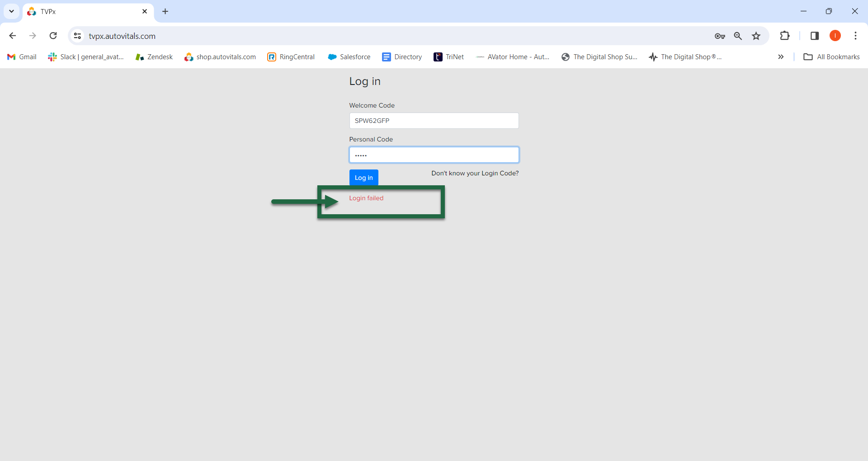
Task: Open the Chrome profile avatar
Action: click(835, 36)
